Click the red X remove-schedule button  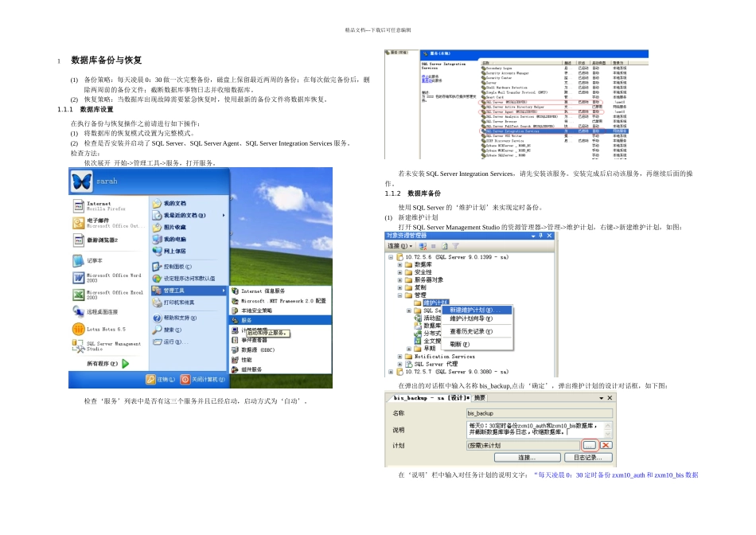[606, 445]
